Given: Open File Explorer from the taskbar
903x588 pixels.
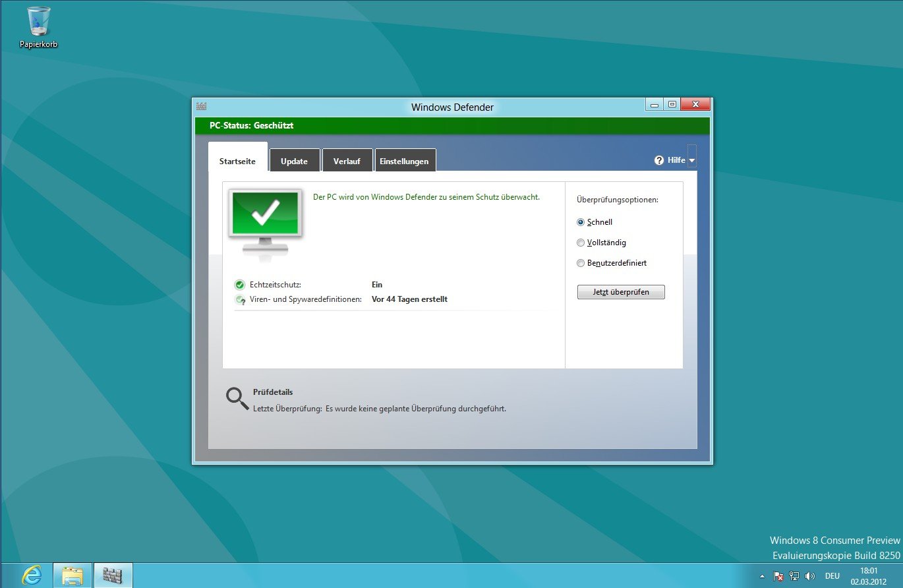Looking at the screenshot, I should click(73, 575).
